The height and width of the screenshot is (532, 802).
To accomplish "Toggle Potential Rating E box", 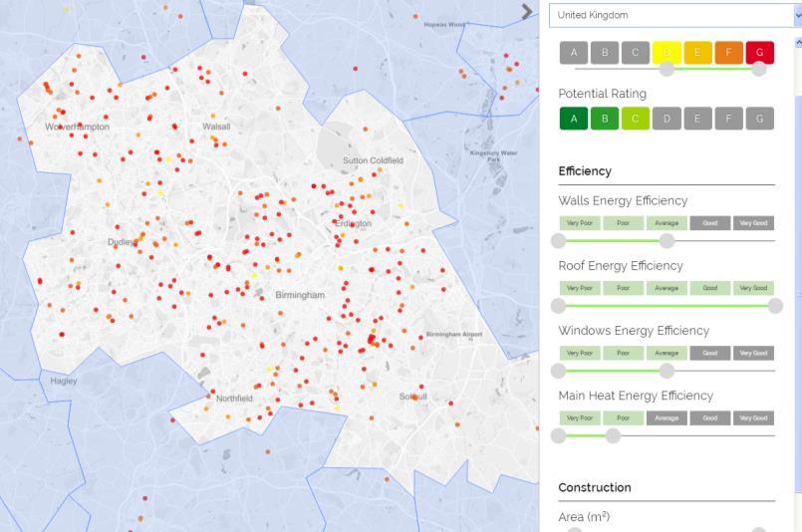I will point(697,119).
